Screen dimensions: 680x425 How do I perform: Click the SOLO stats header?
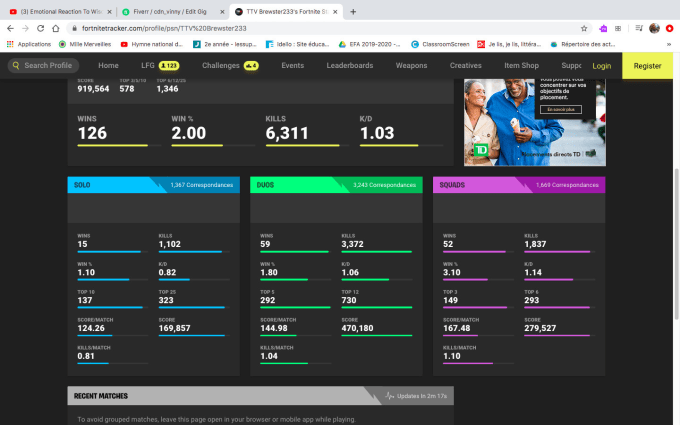tap(154, 185)
